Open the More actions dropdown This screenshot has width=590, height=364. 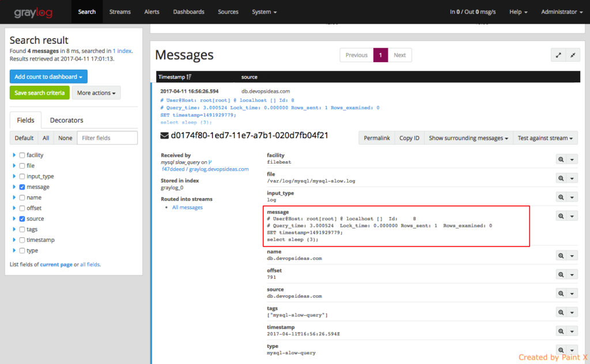[96, 93]
